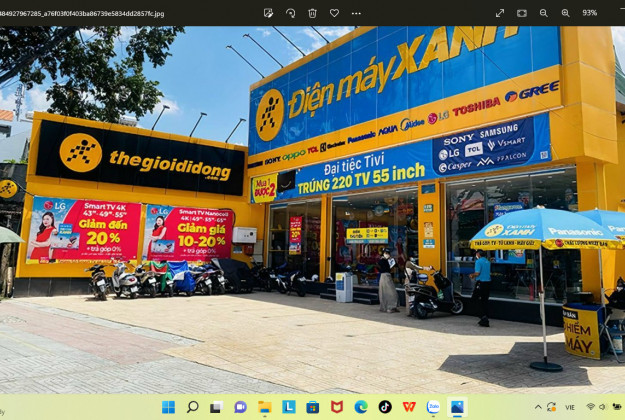Zoom out with the minus magnifier icon
This screenshot has height=420, width=625.
(544, 13)
